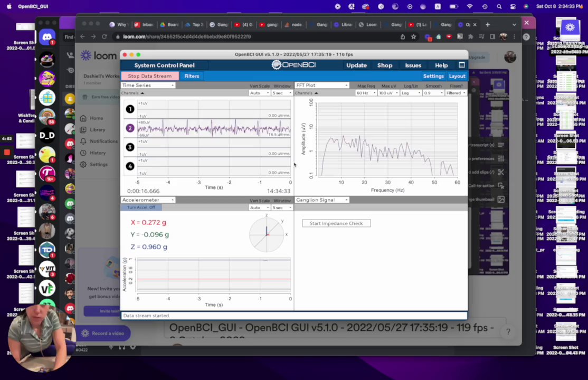Toggle channel 4 in Time Series

(x=130, y=166)
